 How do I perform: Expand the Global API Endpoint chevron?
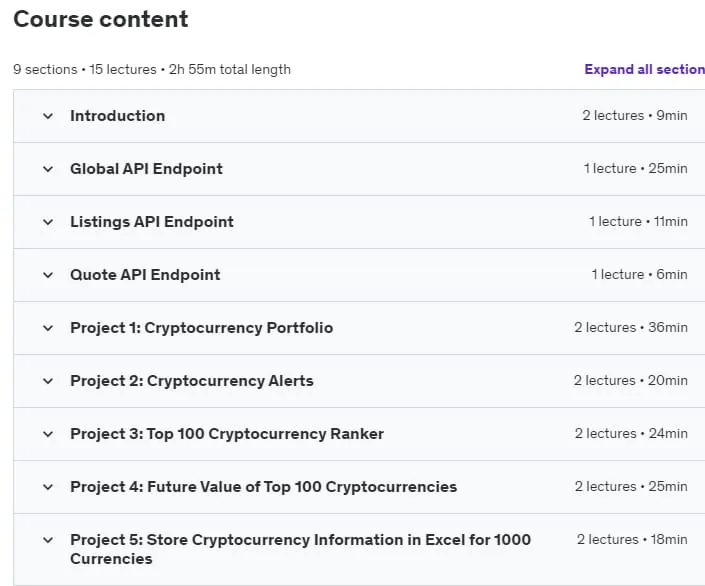pyautogui.click(x=48, y=169)
